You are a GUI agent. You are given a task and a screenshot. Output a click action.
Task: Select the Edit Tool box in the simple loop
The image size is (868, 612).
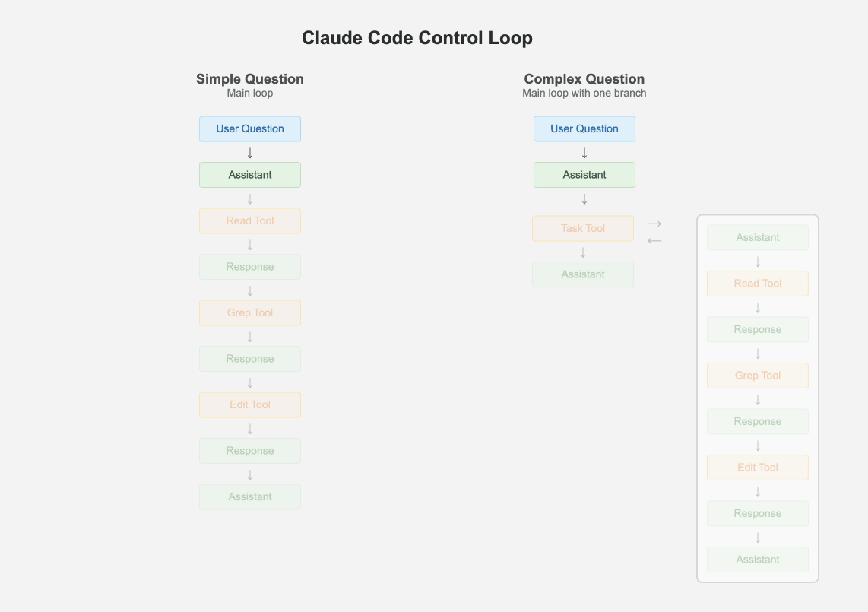coord(250,404)
